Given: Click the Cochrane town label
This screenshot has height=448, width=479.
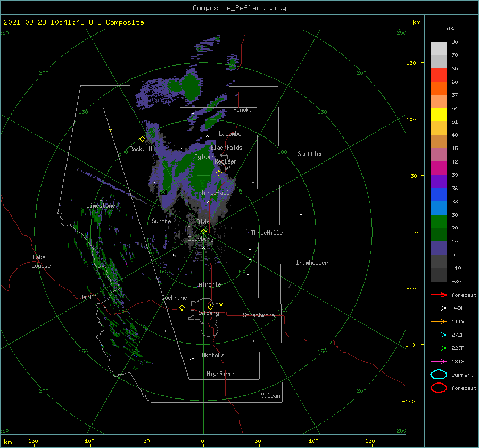Looking at the screenshot, I should point(174,298).
